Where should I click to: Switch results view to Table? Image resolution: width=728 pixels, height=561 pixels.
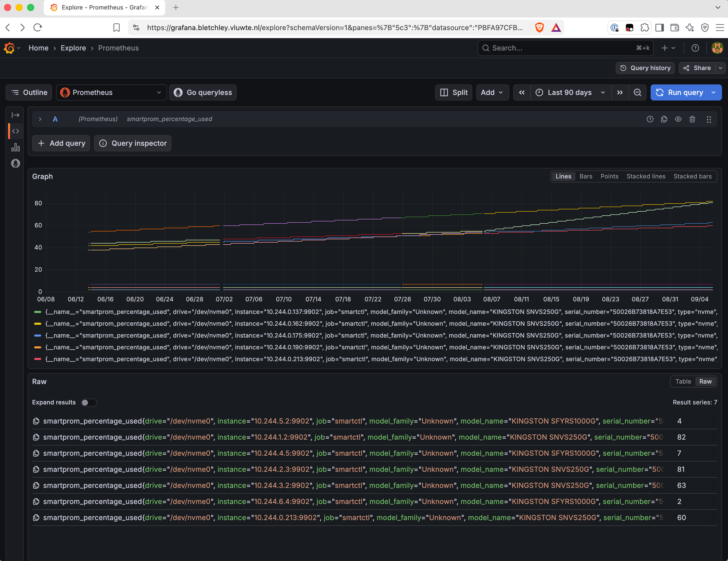click(683, 381)
